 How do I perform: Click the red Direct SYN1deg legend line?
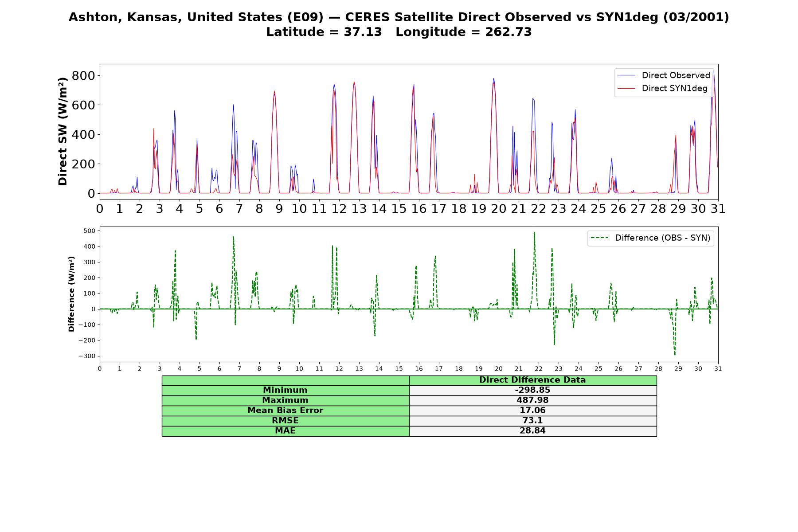[x=626, y=88]
